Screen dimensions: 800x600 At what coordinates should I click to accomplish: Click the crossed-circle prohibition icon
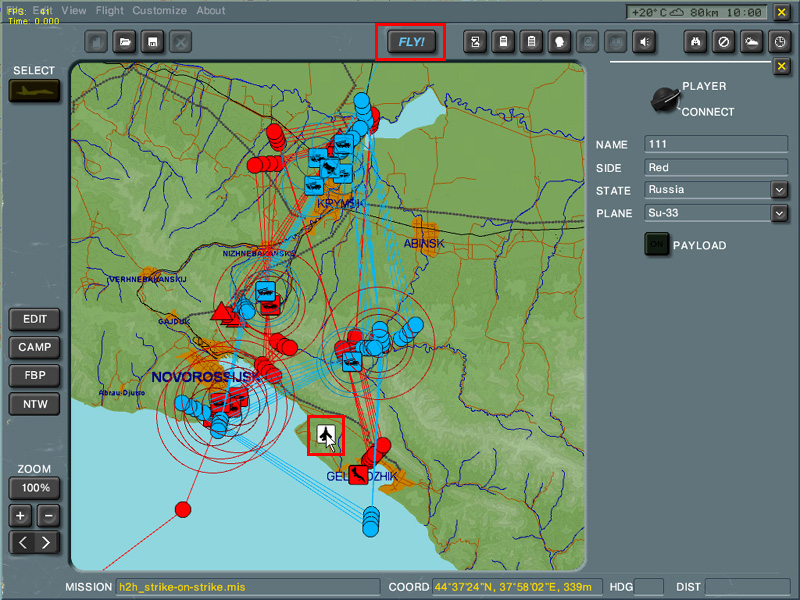pyautogui.click(x=723, y=42)
